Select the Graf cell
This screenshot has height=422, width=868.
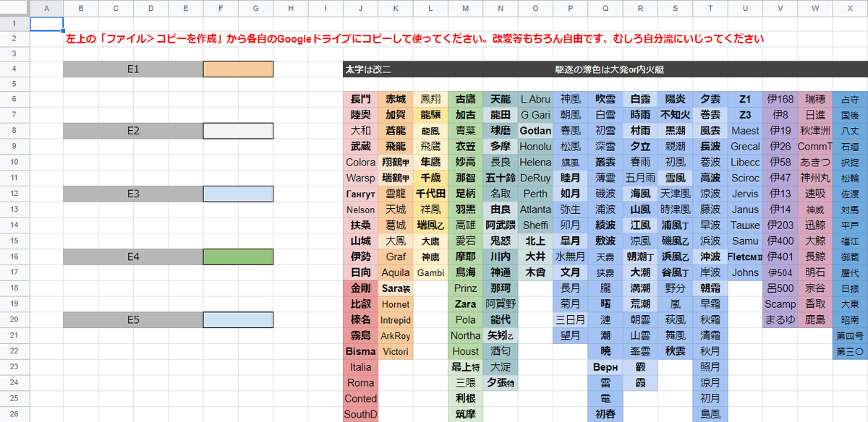click(x=396, y=257)
